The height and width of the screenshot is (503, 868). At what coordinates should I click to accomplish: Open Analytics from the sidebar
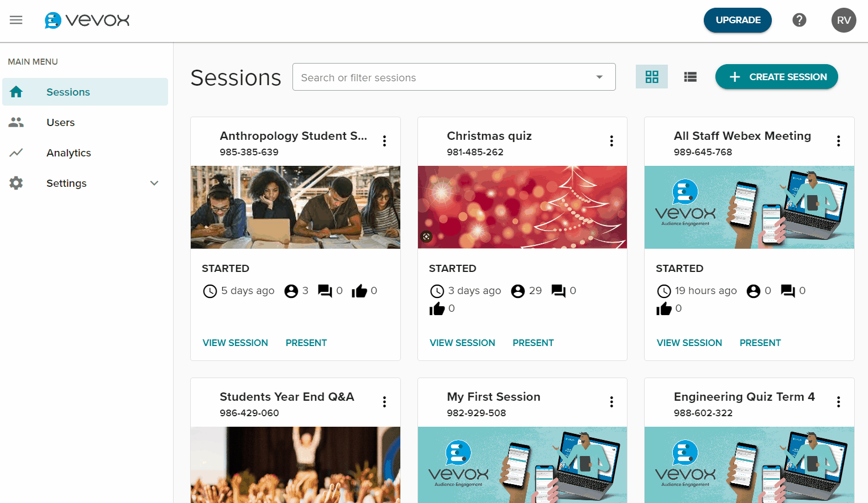pos(69,153)
